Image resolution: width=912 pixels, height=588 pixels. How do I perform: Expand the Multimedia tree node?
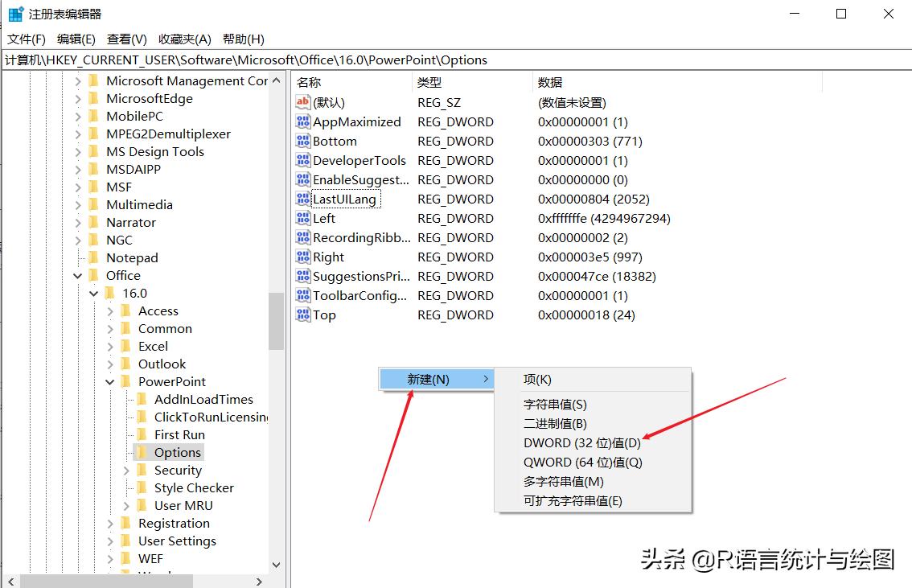point(78,205)
